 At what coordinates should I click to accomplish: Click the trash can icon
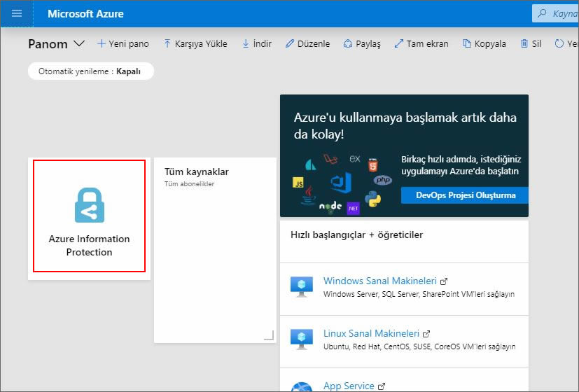524,43
